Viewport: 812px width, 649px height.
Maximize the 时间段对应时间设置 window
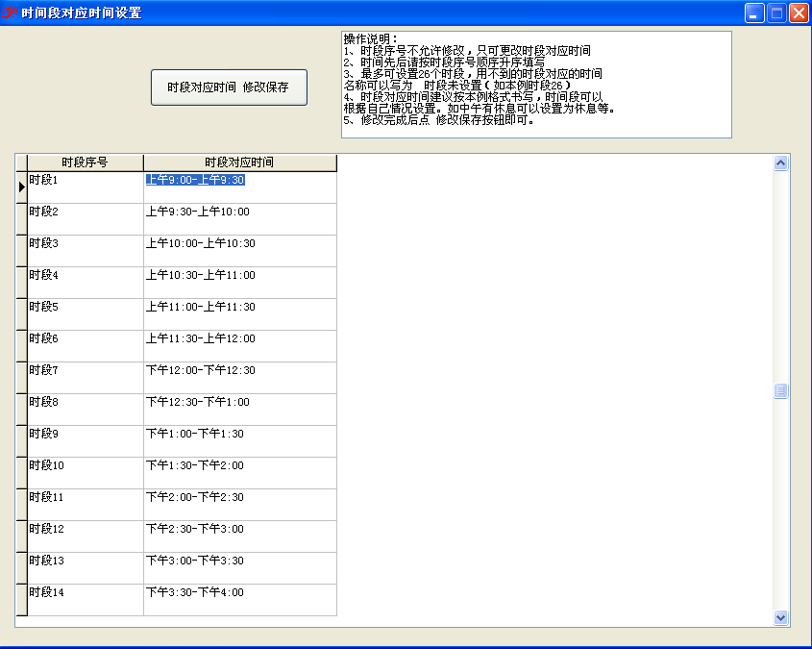[x=776, y=12]
